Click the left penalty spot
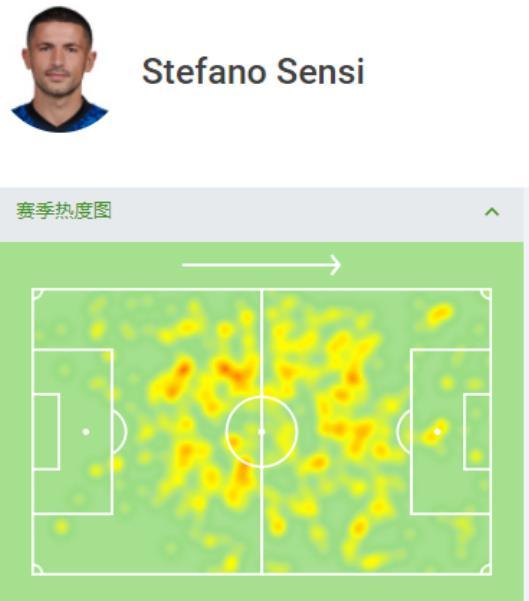The image size is (529, 601). coord(86,432)
